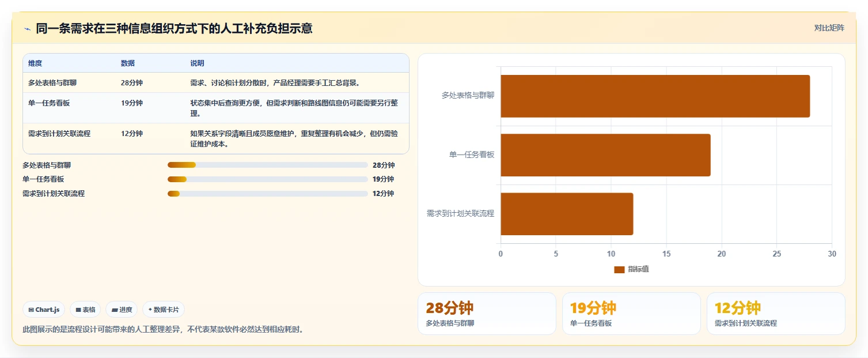The image size is (868, 358).
Task: Click the 对比矩阵 label in header
Action: tap(829, 28)
